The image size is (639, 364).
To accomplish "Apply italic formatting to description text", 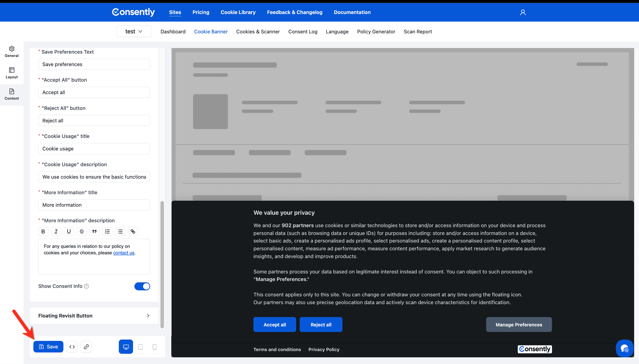I will 56,231.
